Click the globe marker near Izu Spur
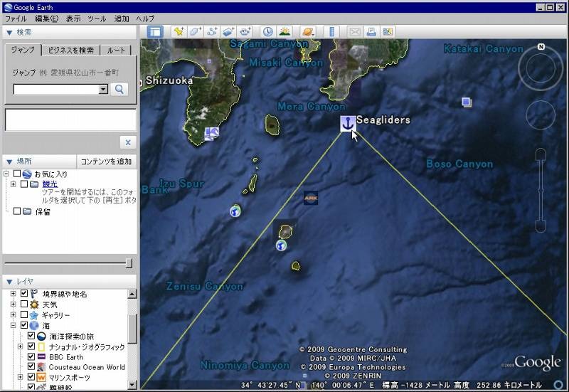Viewport: 569px width, 392px height. coord(235,211)
